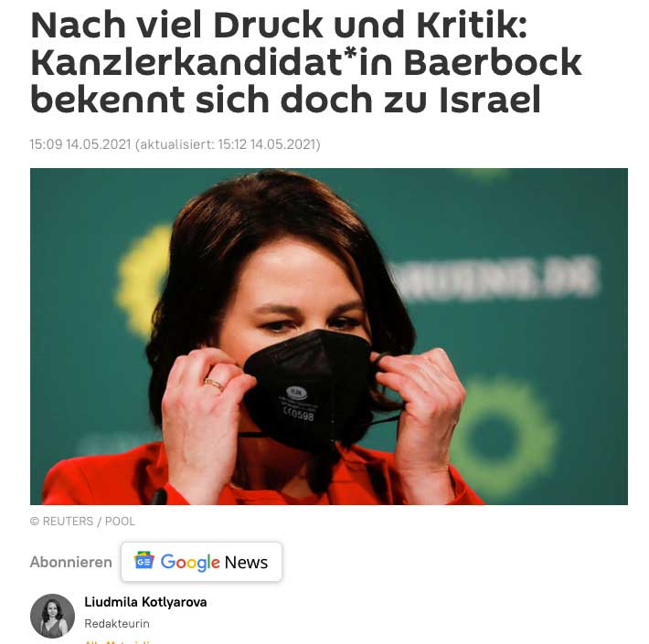Viewport: 649px width, 644px height.
Task: Click the Google News folder icon
Action: tap(144, 561)
